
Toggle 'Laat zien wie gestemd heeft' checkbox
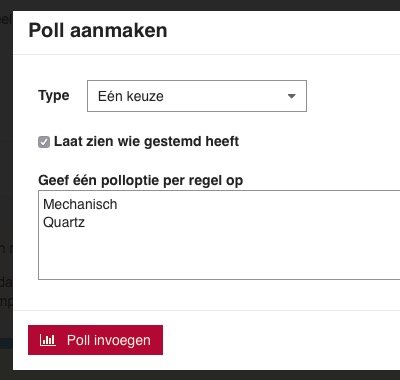coord(44,142)
